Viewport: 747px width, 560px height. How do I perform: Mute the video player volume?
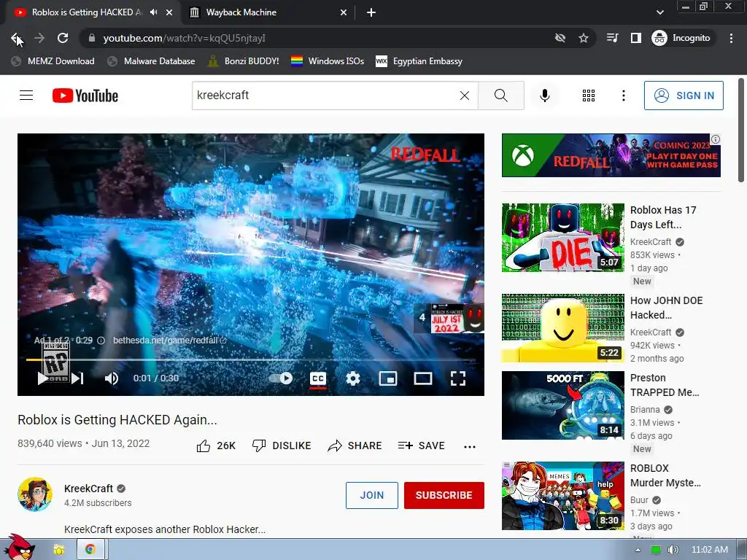[x=112, y=378]
